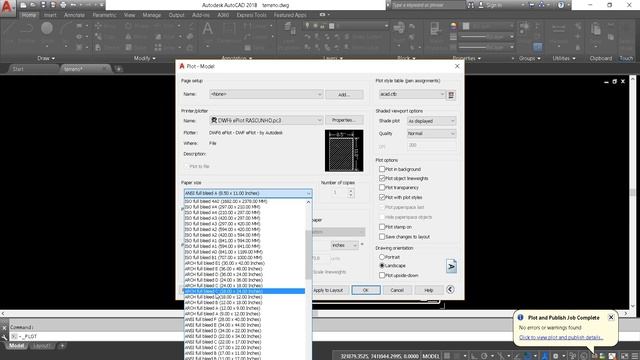640x360 pixels.
Task: Click the drawing area vertical scrollbar
Action: (633, 192)
